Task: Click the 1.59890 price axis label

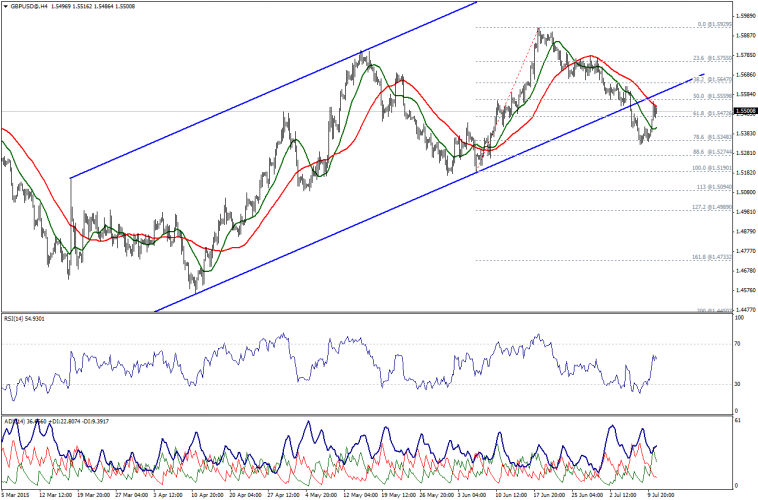Action: 746,16
